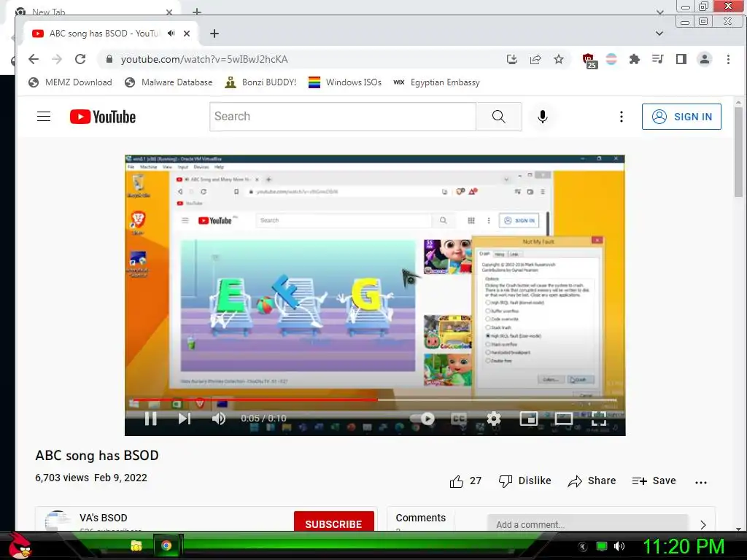Enter fullscreen mode
This screenshot has height=560, width=747.
tap(599, 419)
